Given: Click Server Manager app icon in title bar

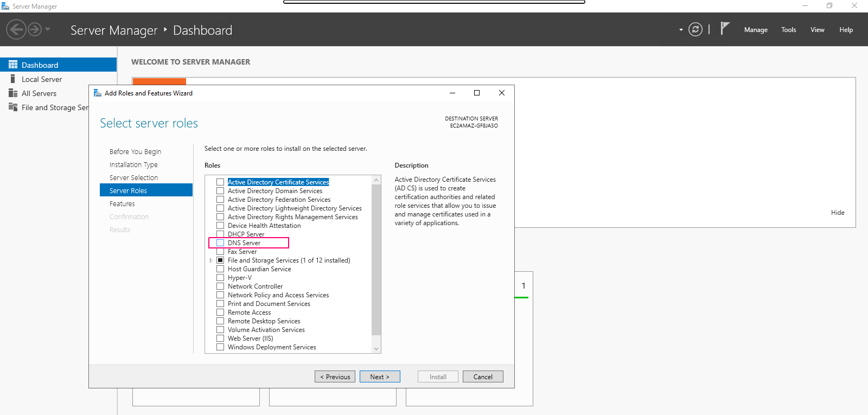Looking at the screenshot, I should click(x=5, y=6).
